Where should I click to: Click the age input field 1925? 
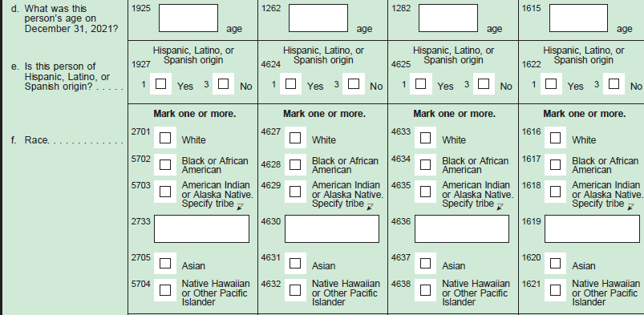coord(188,18)
